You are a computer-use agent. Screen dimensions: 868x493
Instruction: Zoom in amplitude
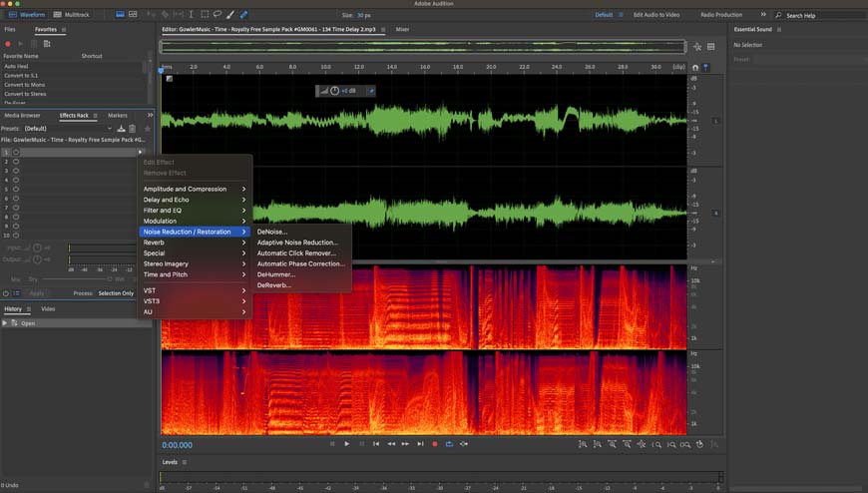tap(583, 444)
